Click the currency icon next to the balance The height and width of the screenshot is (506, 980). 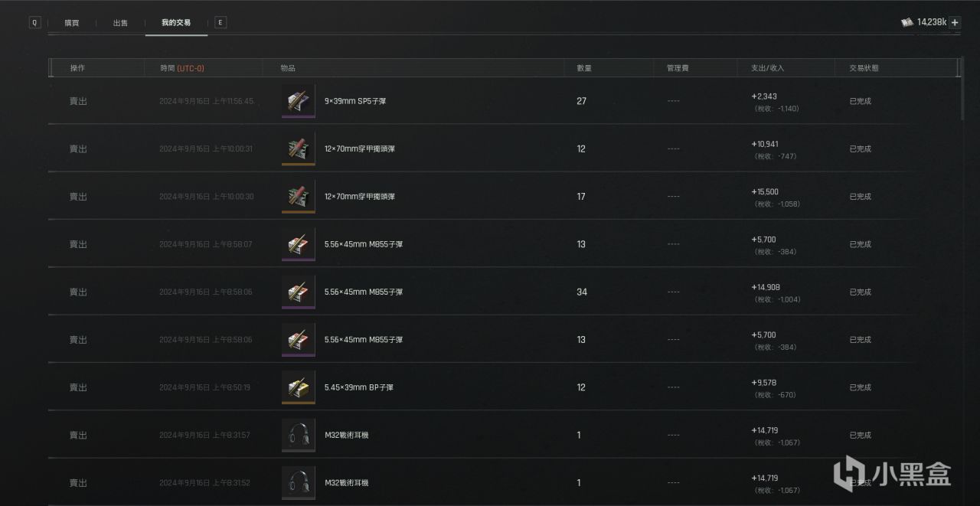tap(907, 22)
